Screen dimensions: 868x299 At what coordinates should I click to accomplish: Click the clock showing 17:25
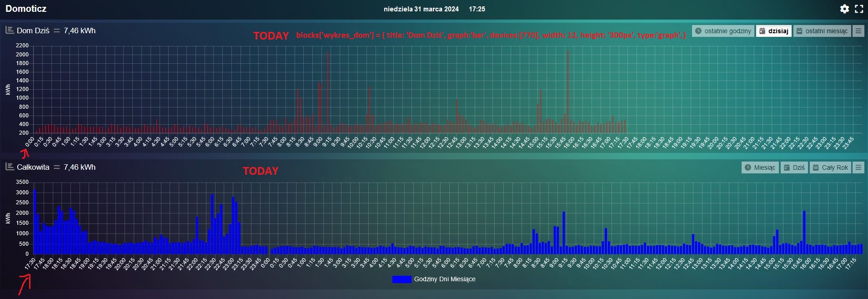point(477,9)
